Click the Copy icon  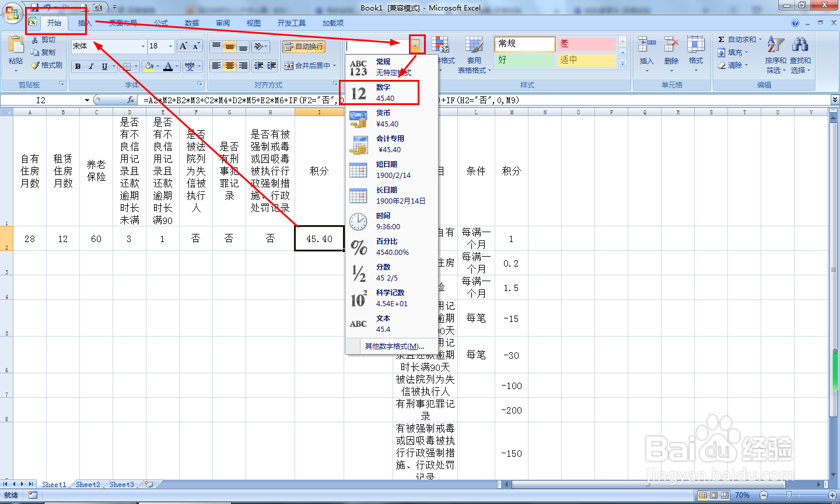click(35, 52)
